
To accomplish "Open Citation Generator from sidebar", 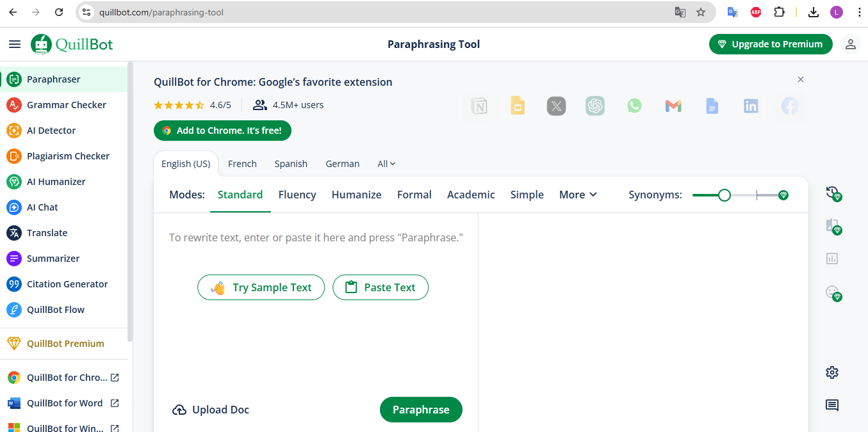I will tap(64, 284).
